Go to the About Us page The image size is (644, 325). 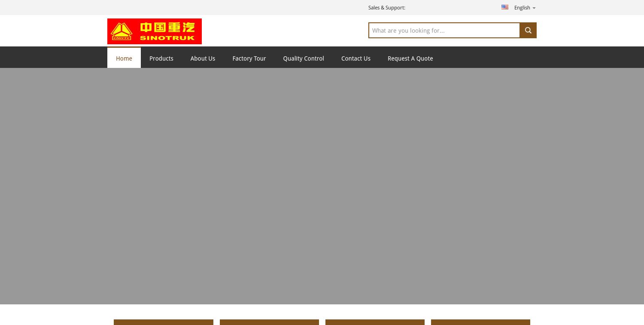pos(203,58)
